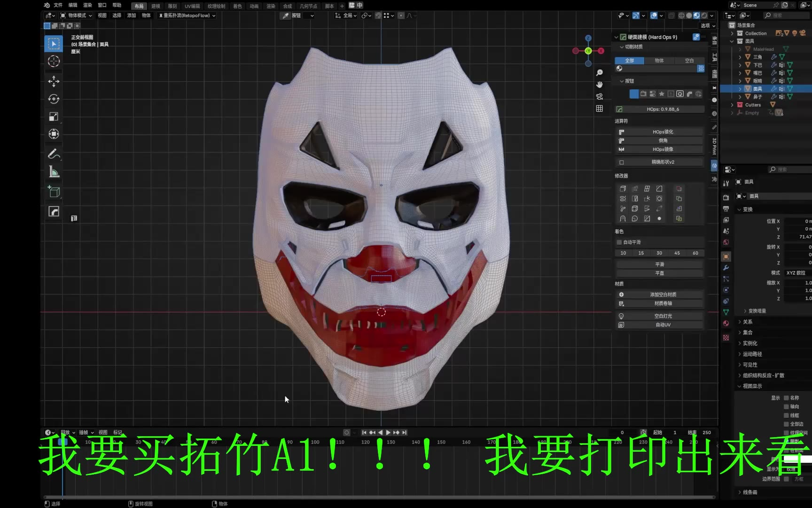
Task: Toggle X-ray display in viewport header
Action: pos(671,16)
